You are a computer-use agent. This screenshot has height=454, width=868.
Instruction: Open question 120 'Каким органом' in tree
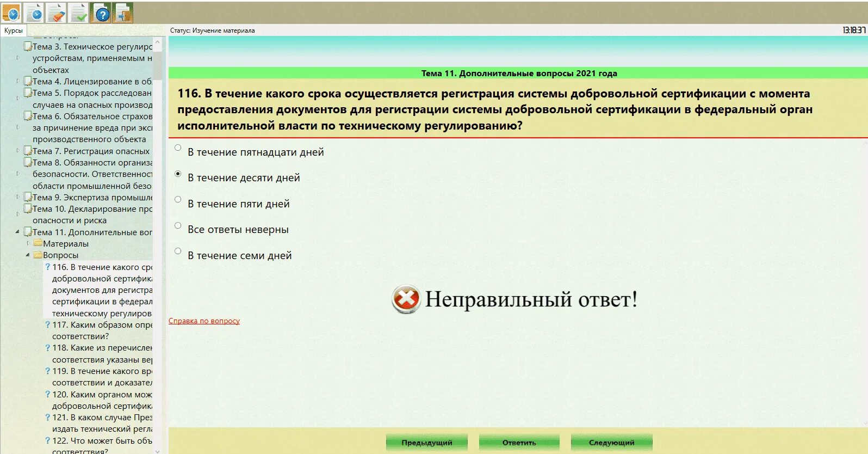click(x=102, y=400)
